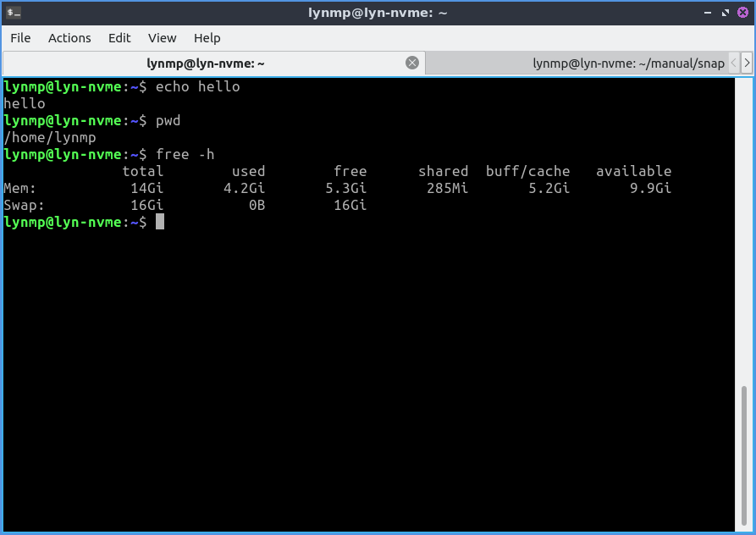Open the File menu

pos(20,38)
